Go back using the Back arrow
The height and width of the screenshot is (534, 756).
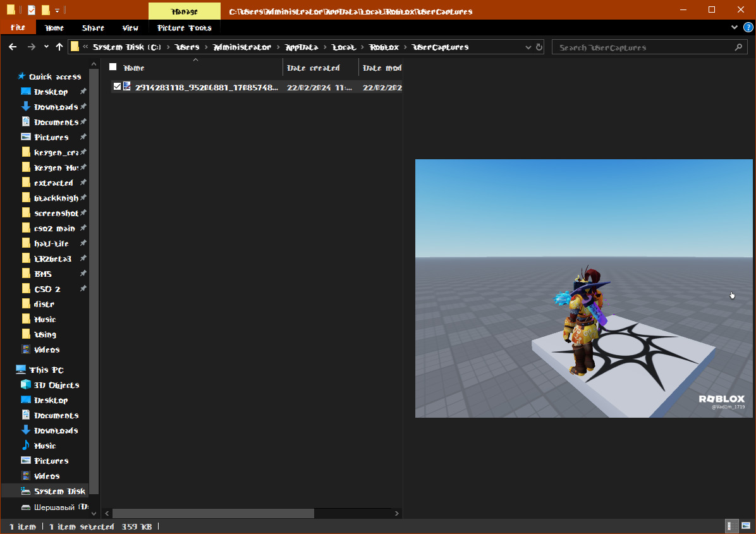tap(13, 47)
